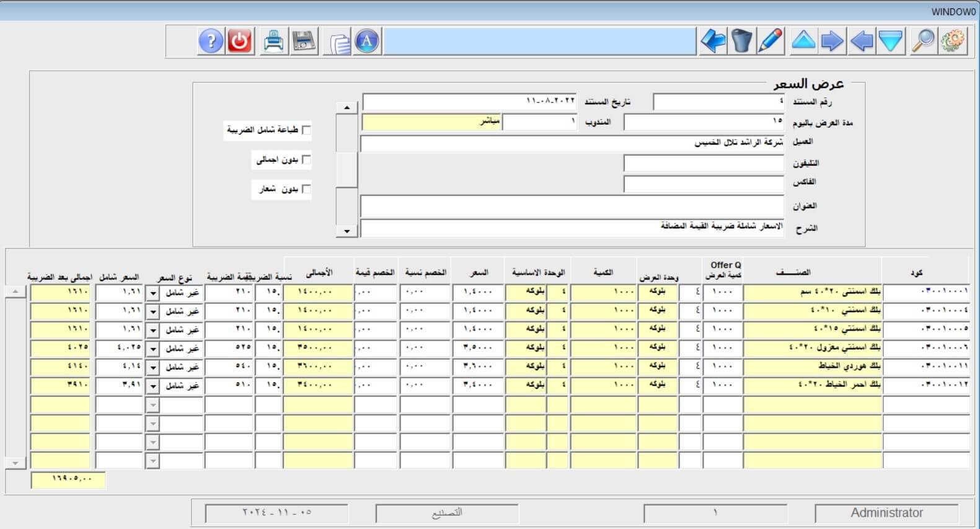The image size is (980, 529).
Task: Open price type dropdown in sixth row
Action: pyautogui.click(x=153, y=387)
